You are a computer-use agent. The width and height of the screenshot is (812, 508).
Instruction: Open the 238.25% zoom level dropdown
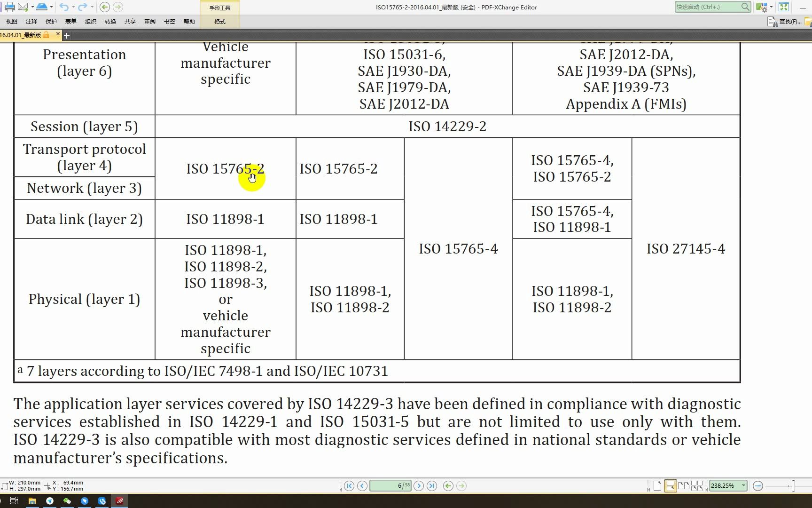point(743,485)
